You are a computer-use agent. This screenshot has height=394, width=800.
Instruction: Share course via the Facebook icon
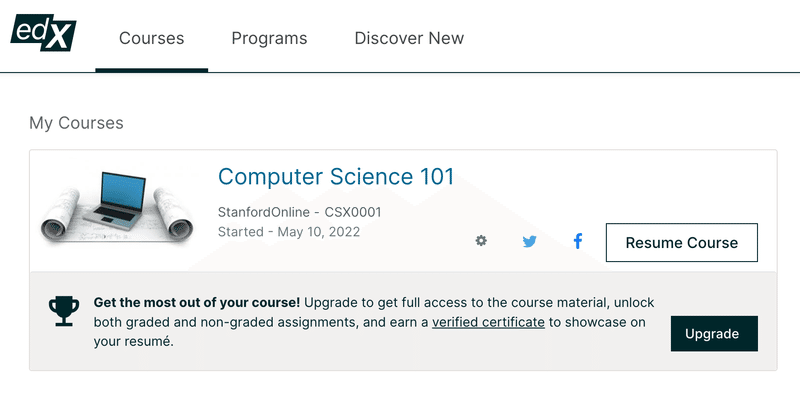(x=578, y=241)
